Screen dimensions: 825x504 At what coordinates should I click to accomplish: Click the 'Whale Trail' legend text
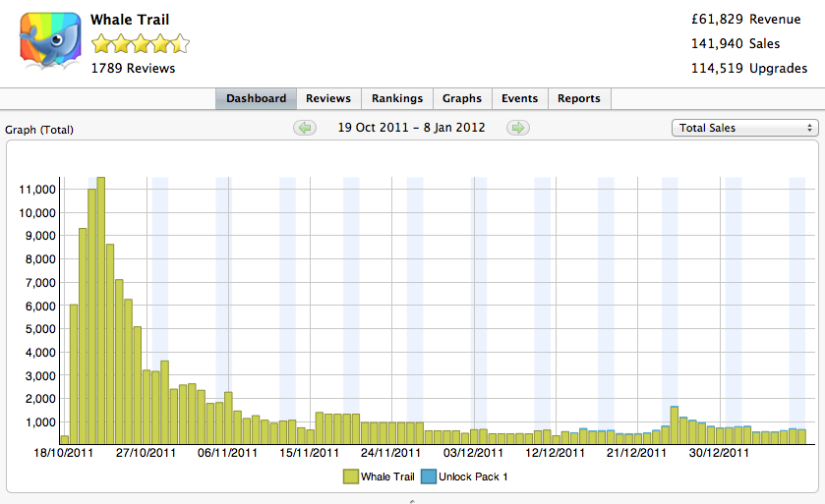[x=387, y=476]
